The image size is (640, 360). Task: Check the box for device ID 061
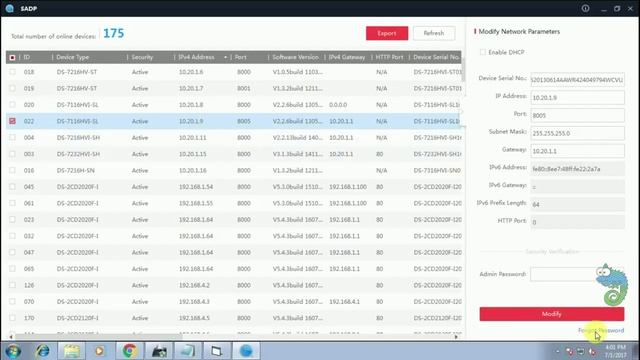pos(12,203)
